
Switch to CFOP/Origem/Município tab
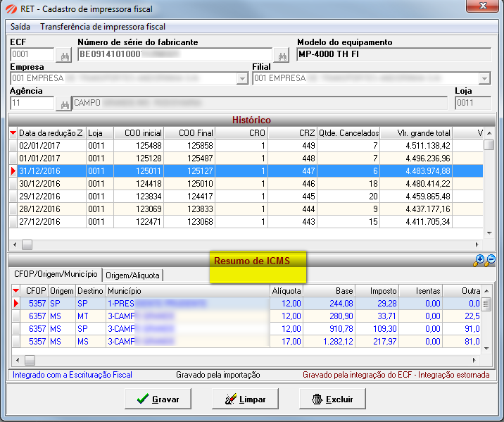(56, 274)
